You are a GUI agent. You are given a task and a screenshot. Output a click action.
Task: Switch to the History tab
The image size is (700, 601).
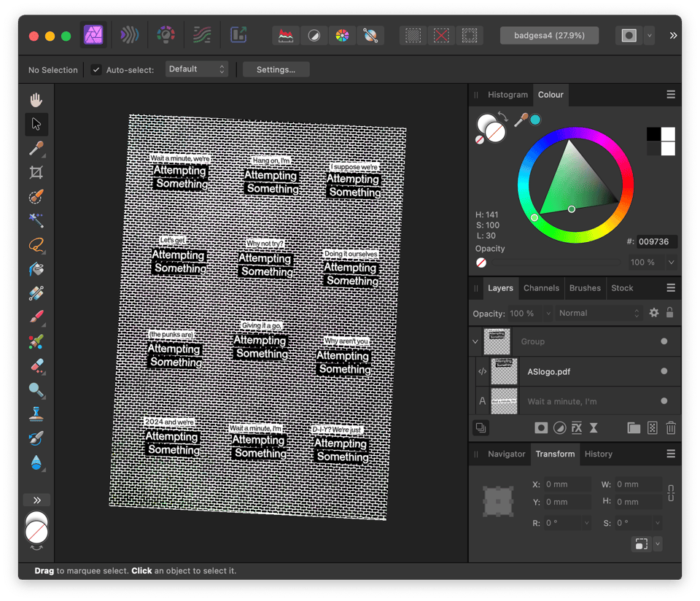coord(598,454)
